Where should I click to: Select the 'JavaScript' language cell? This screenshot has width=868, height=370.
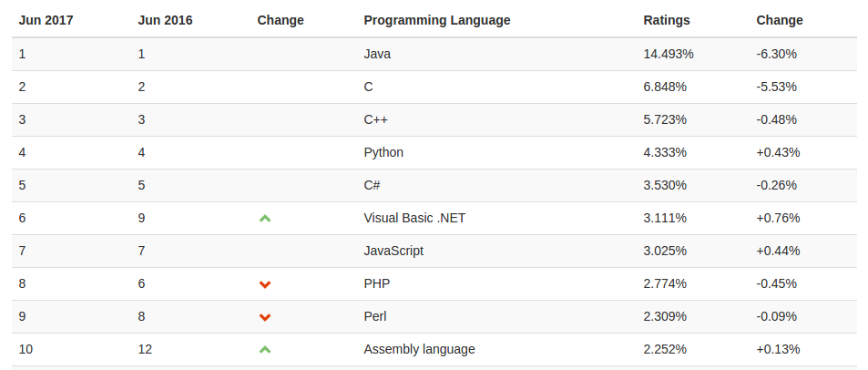[393, 251]
